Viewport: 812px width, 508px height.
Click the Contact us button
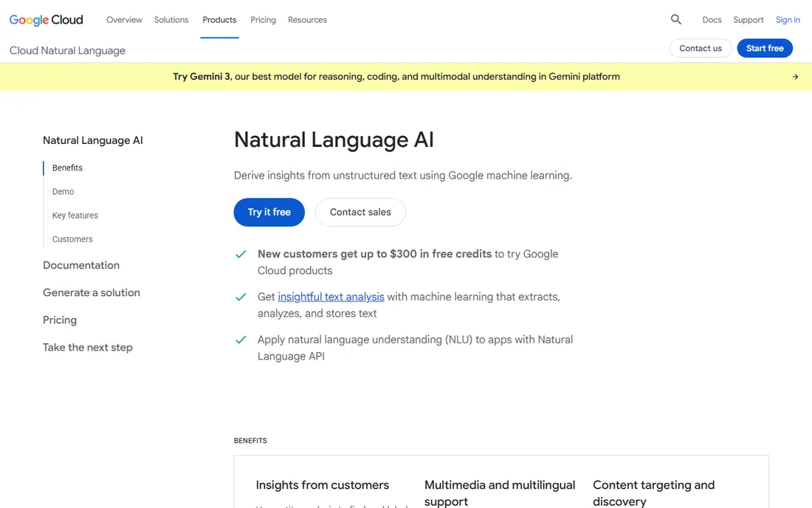pos(700,48)
